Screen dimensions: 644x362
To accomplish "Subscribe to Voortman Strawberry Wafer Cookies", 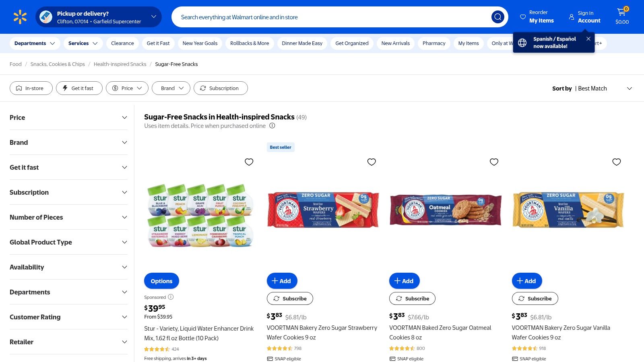I will pyautogui.click(x=290, y=298).
